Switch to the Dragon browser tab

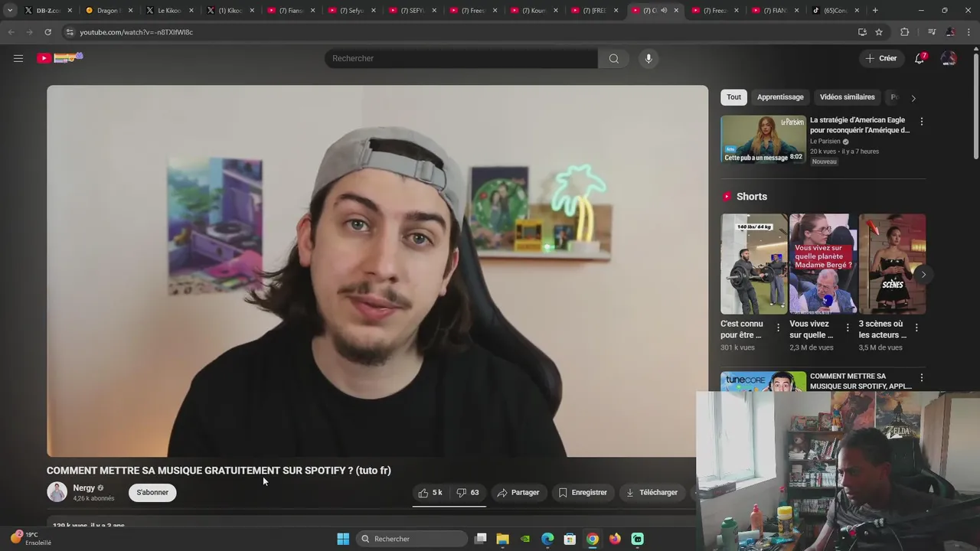tap(109, 11)
